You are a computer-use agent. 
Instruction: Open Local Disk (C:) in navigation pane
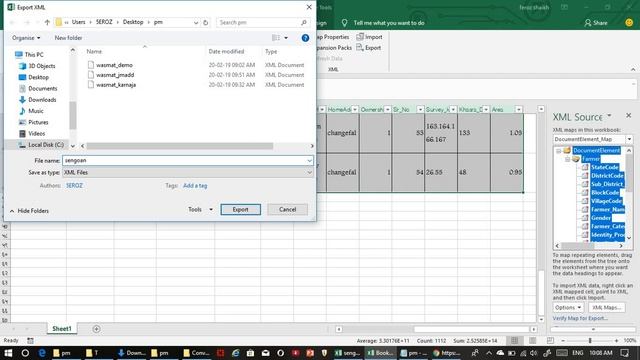point(40,145)
